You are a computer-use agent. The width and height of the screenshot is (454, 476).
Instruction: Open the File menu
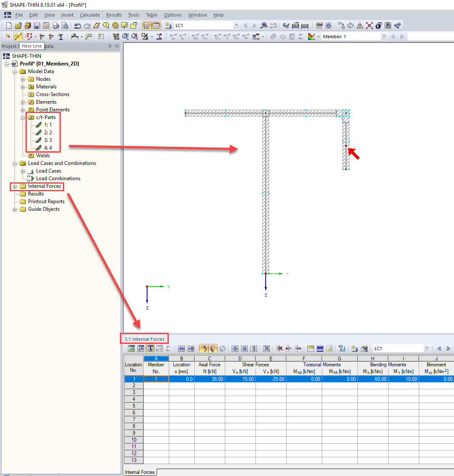click(x=19, y=15)
